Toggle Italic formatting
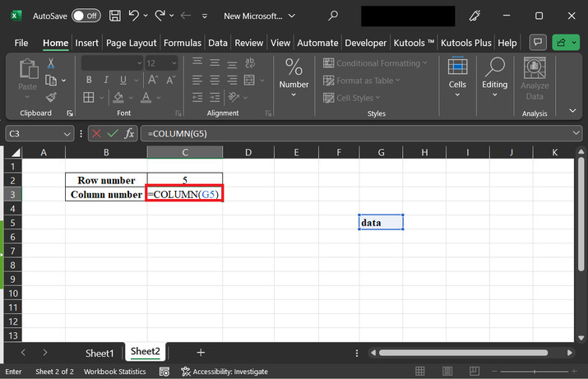The height and width of the screenshot is (379, 588). point(106,80)
